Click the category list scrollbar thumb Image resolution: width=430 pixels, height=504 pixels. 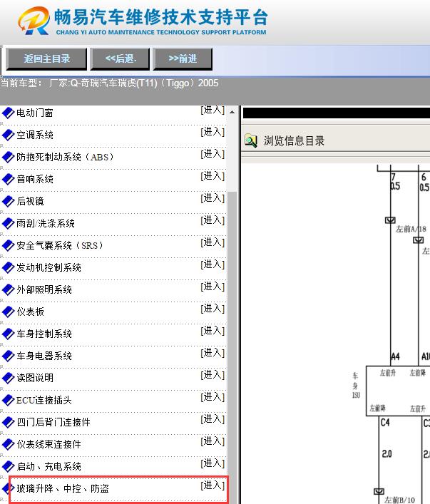232,347
